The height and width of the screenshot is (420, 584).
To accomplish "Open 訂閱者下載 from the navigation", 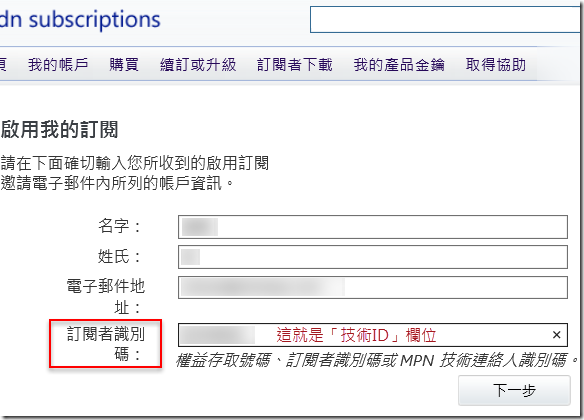I will click(x=295, y=64).
